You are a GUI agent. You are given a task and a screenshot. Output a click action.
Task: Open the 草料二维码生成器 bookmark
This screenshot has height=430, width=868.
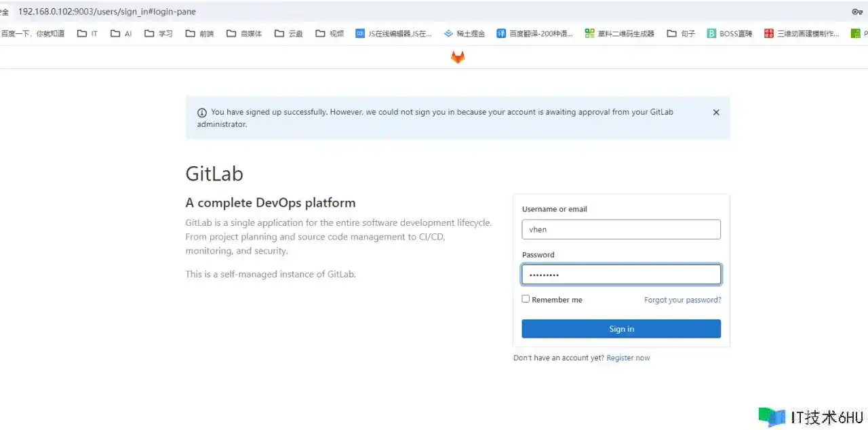click(620, 33)
